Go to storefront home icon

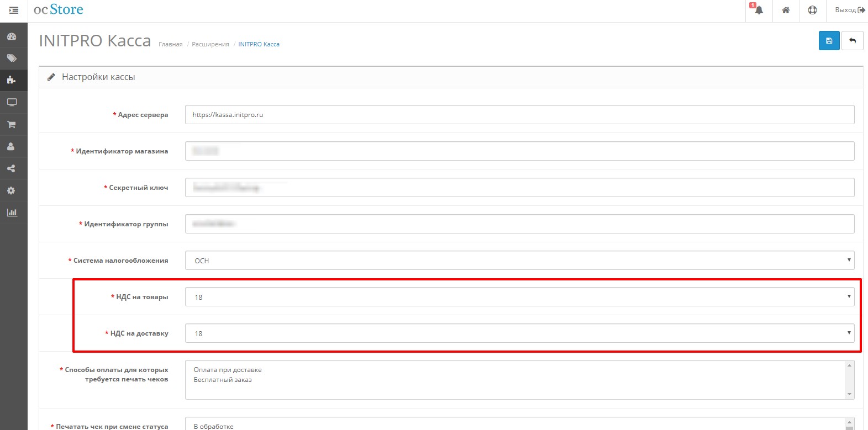coord(786,10)
